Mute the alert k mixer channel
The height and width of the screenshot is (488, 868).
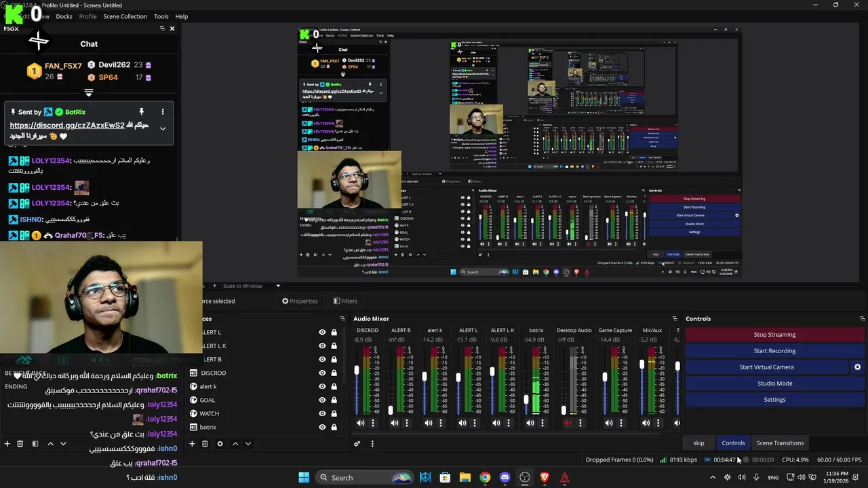(x=429, y=423)
